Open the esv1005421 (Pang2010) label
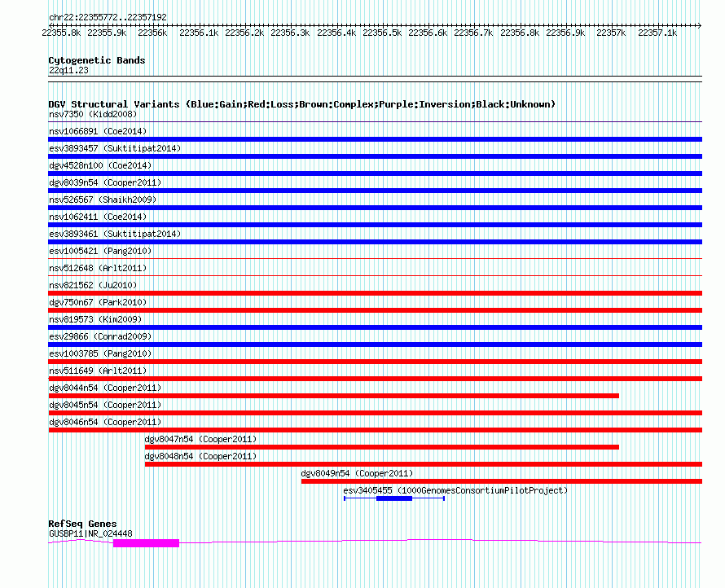The height and width of the screenshot is (588, 725). (100, 251)
